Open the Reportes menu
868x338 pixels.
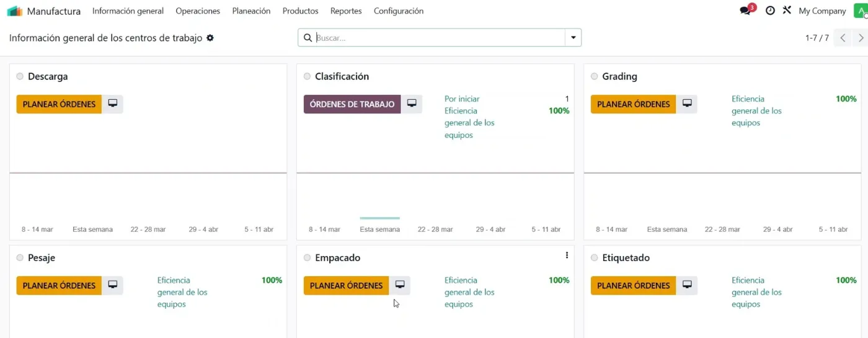coord(346,11)
